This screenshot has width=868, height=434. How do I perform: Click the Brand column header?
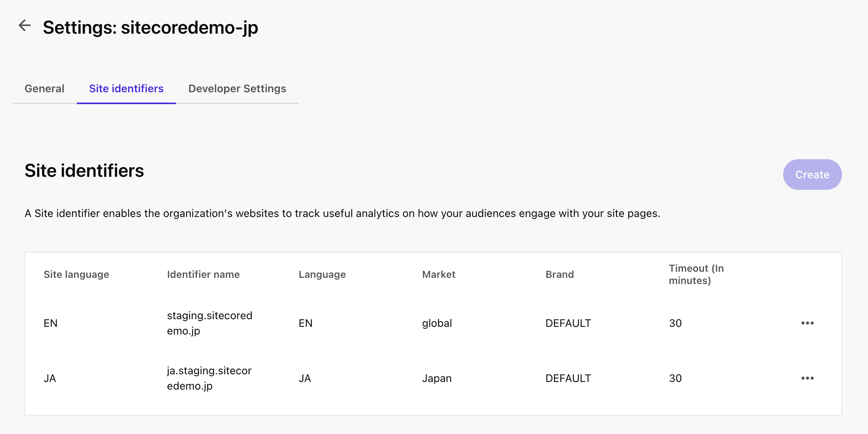click(559, 274)
